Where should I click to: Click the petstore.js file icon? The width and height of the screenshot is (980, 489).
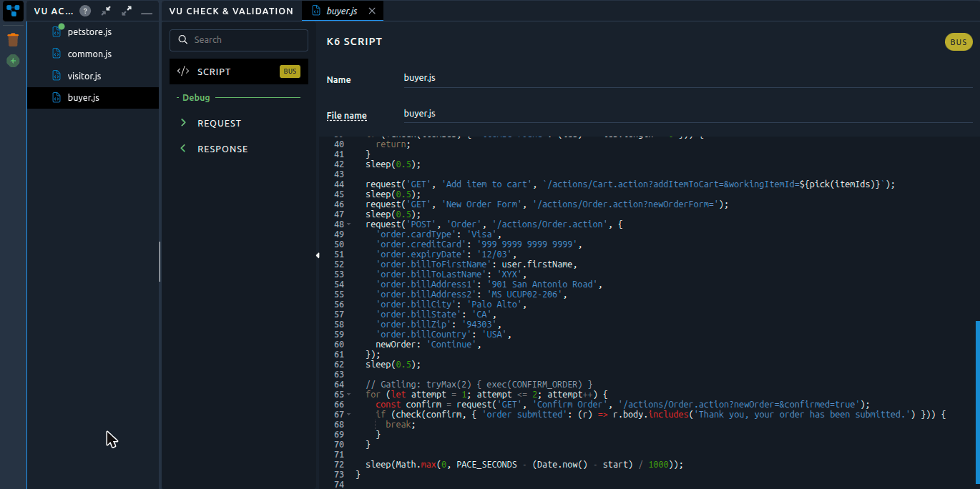tap(58, 31)
